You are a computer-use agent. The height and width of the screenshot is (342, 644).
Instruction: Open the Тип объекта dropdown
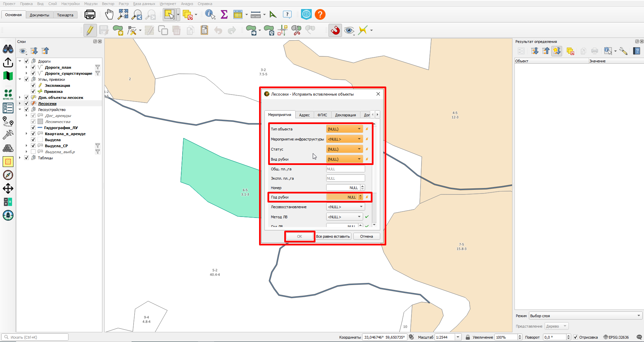point(344,129)
